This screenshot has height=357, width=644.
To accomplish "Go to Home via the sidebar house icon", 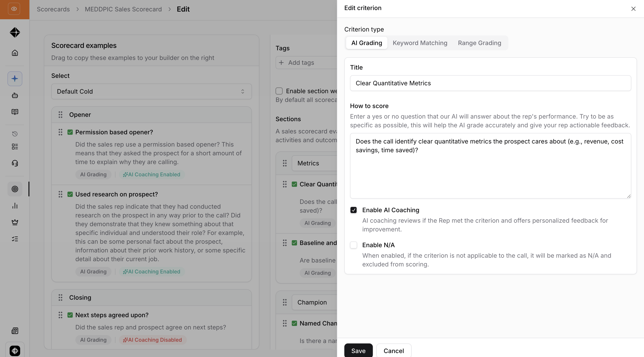I will [15, 53].
